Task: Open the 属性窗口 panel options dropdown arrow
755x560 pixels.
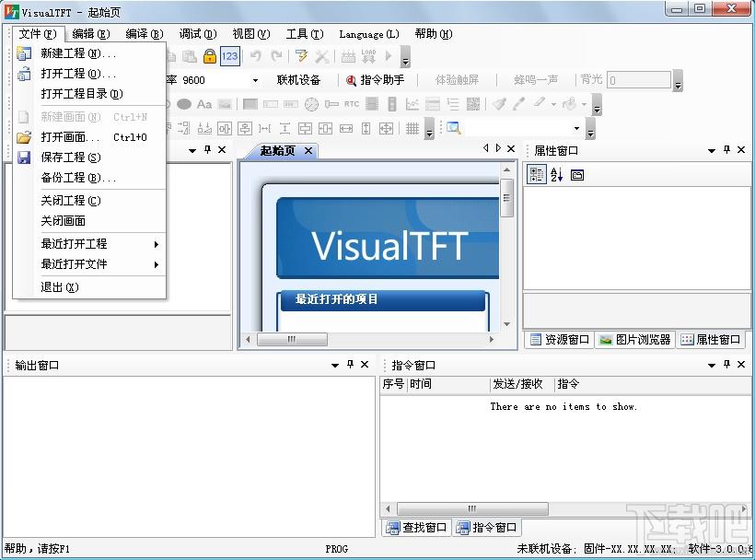Action: (x=711, y=151)
